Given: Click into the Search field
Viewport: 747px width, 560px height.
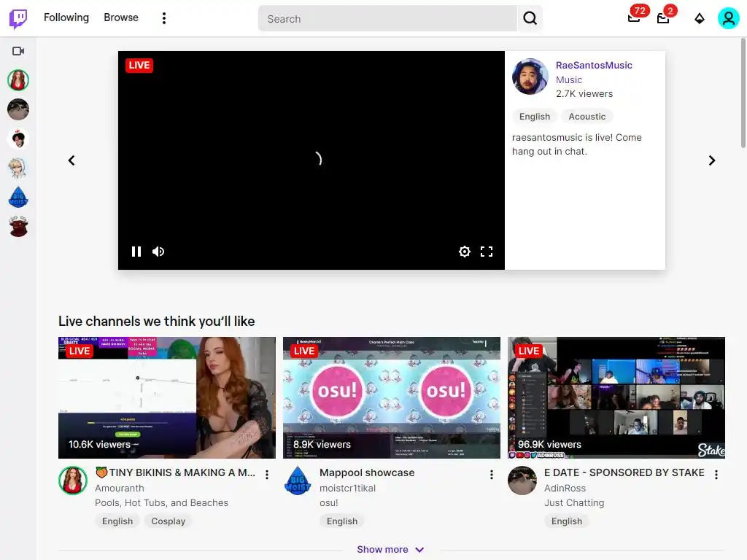Looking at the screenshot, I should pos(387,18).
